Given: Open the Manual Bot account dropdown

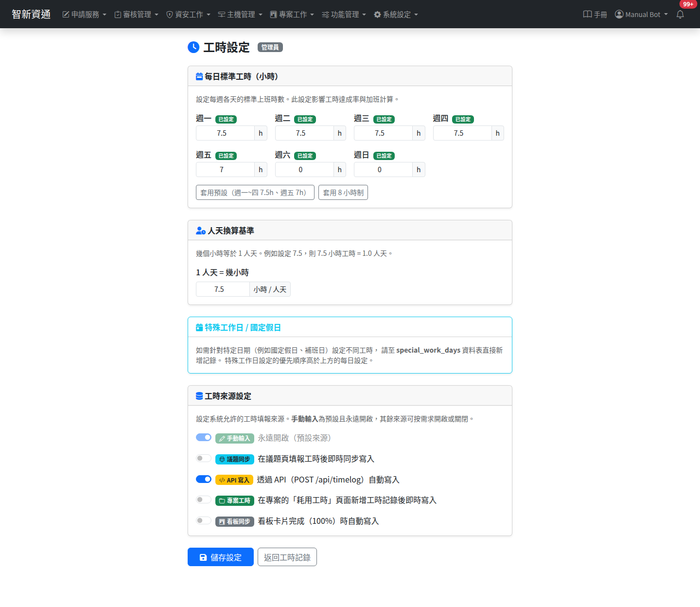Looking at the screenshot, I should point(642,15).
